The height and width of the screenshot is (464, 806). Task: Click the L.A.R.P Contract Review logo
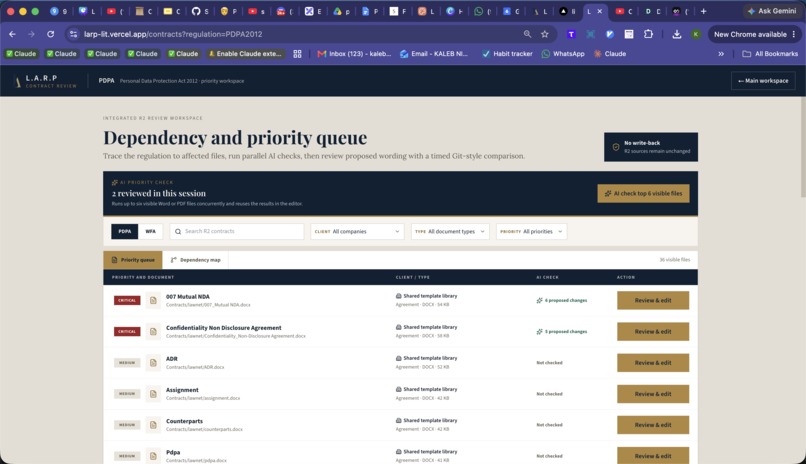pyautogui.click(x=46, y=81)
